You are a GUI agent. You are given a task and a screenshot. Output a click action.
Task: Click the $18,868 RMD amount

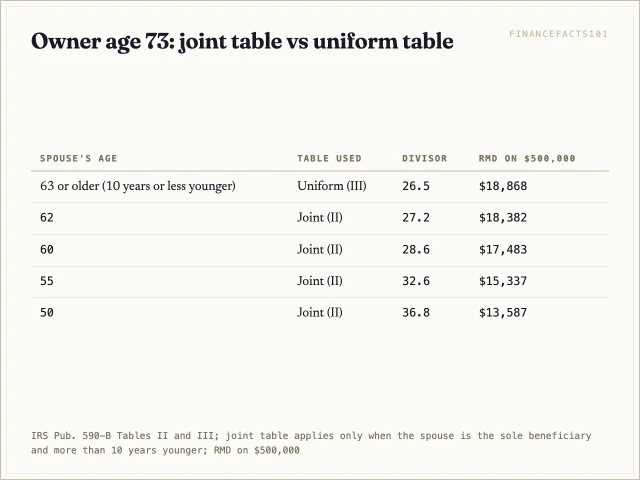tap(503, 186)
